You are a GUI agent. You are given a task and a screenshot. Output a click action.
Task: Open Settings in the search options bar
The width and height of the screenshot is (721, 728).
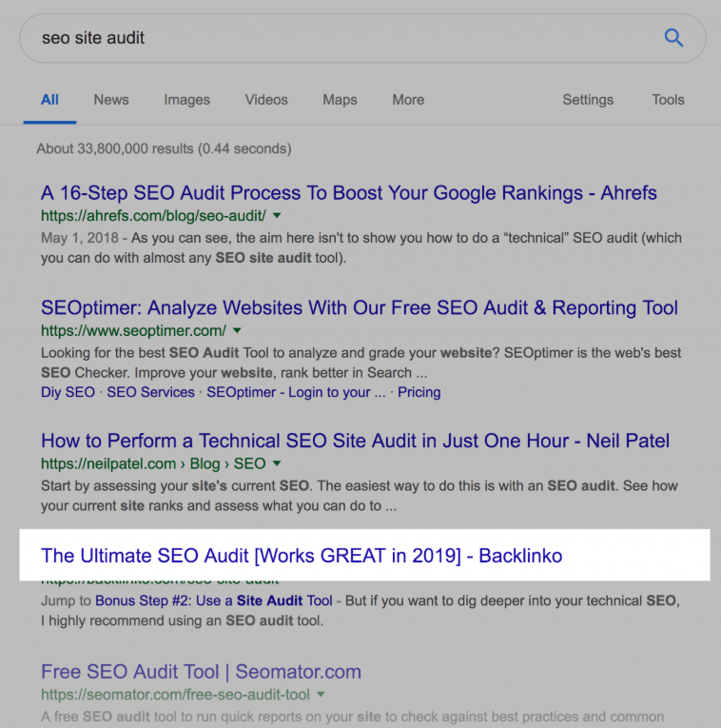click(588, 100)
